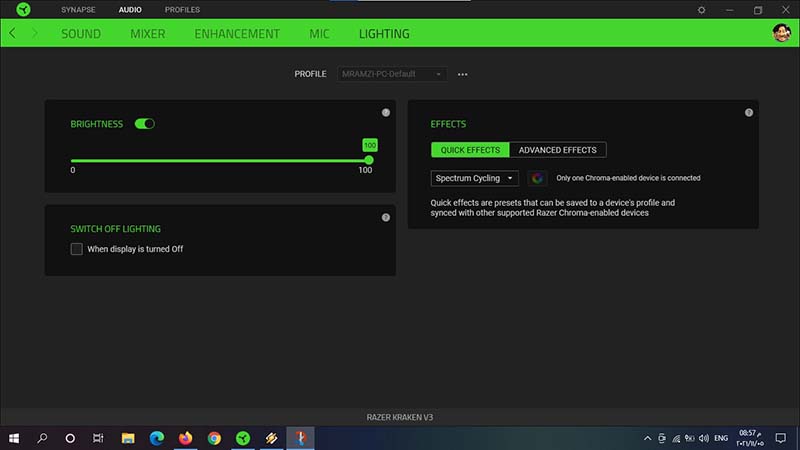Click the Profiles menu item
This screenshot has height=450, width=800.
click(182, 10)
